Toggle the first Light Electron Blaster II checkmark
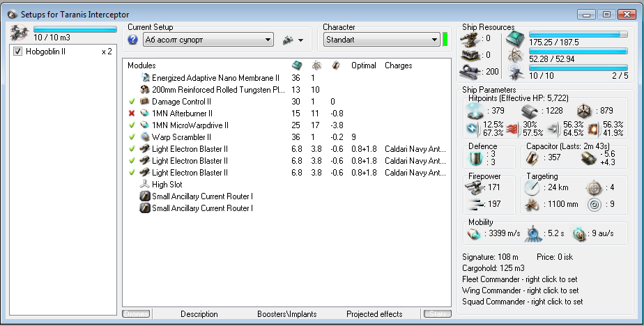The height and width of the screenshot is (326, 644). tap(132, 149)
